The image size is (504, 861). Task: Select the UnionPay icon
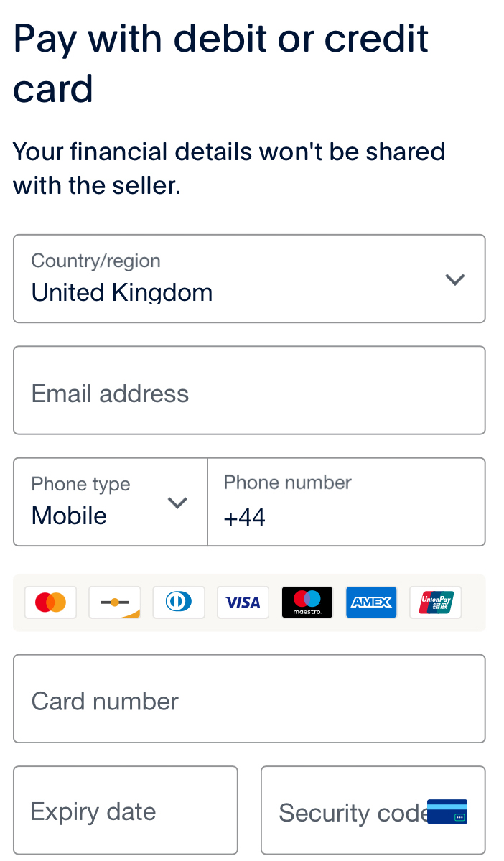click(x=435, y=602)
